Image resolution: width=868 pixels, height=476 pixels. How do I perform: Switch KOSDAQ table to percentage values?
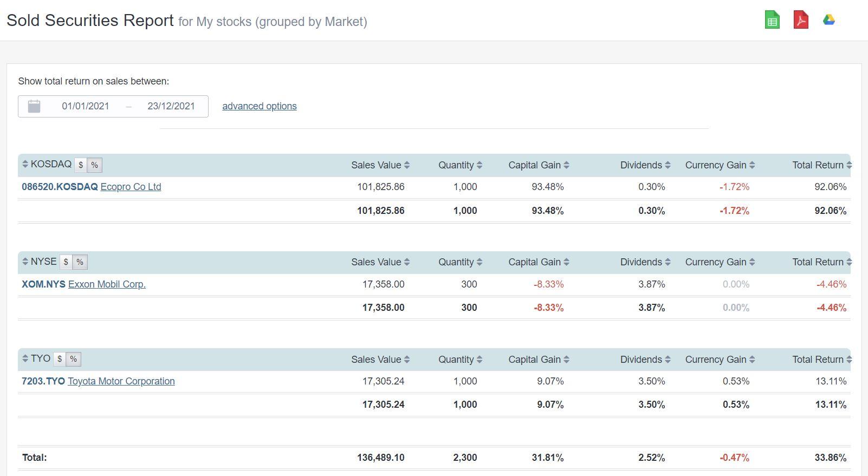click(x=94, y=165)
